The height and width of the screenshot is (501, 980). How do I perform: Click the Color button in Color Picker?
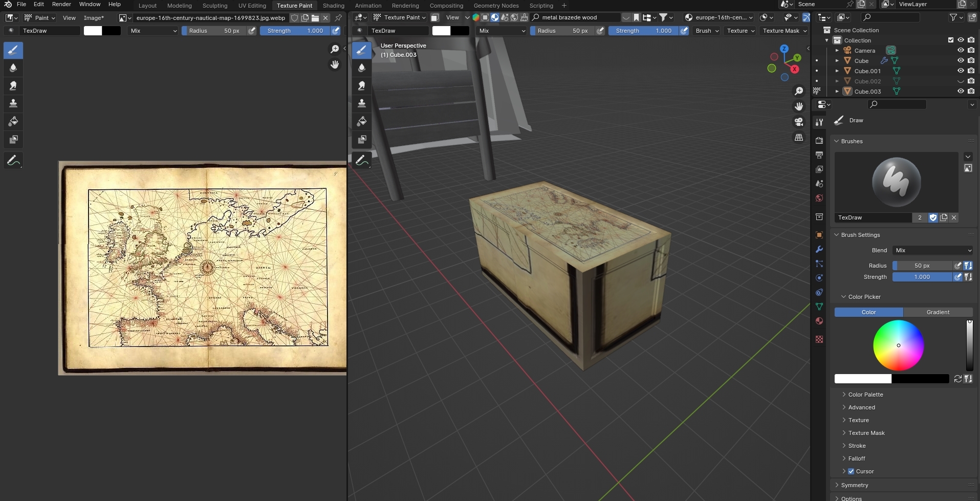coord(868,312)
